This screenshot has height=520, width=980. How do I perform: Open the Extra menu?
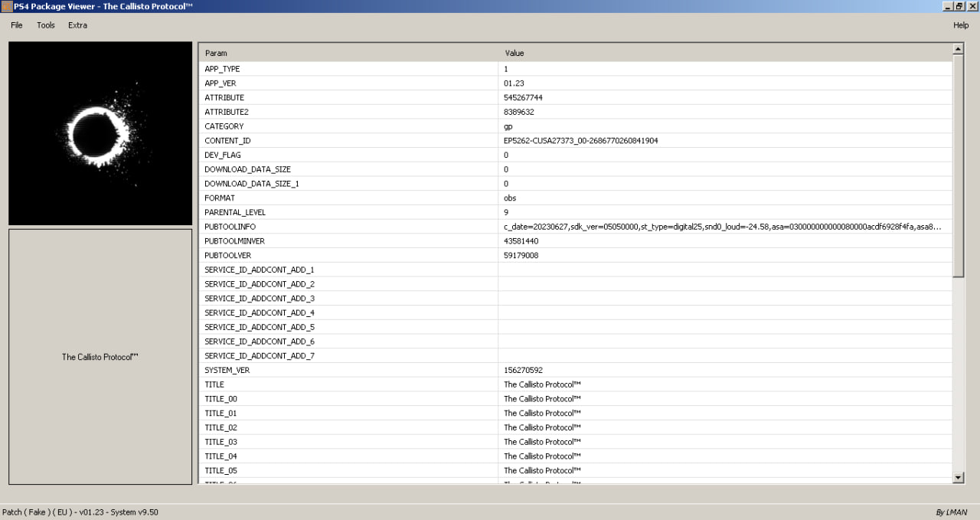[x=77, y=25]
